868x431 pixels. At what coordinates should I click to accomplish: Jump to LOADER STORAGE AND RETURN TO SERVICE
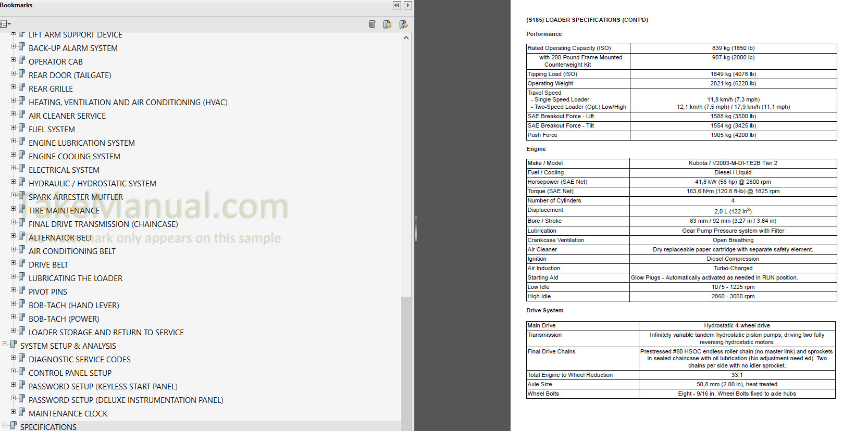[x=106, y=333]
